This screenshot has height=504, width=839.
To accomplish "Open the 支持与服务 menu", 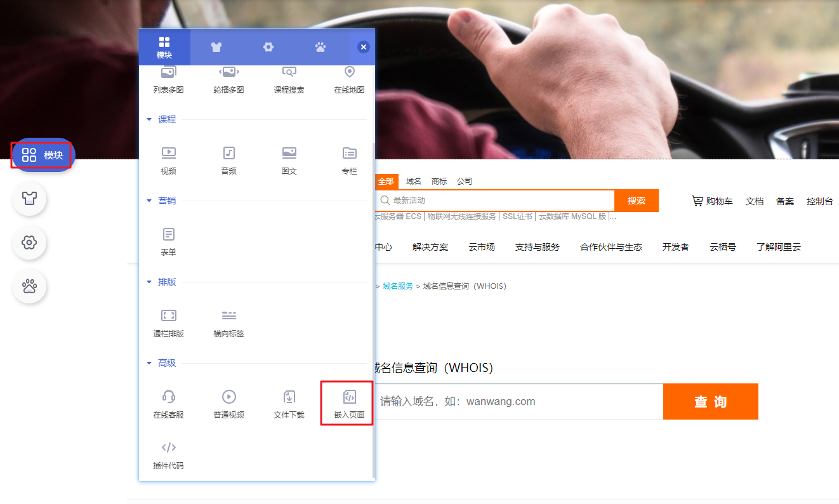I will 538,247.
